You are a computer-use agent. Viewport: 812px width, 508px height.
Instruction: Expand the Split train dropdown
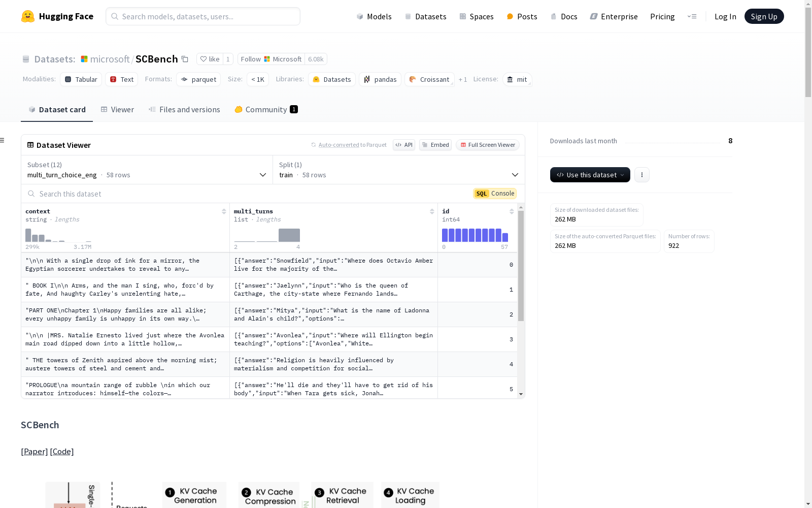pos(399,170)
